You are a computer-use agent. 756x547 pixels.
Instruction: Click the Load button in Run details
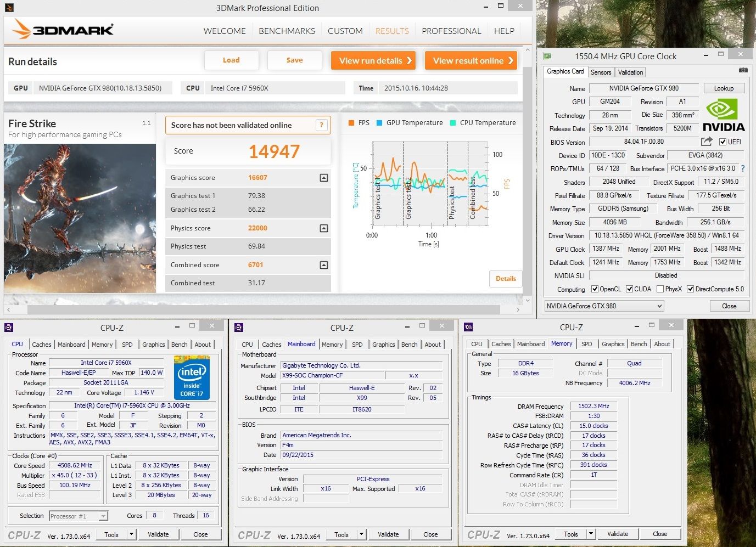[231, 60]
